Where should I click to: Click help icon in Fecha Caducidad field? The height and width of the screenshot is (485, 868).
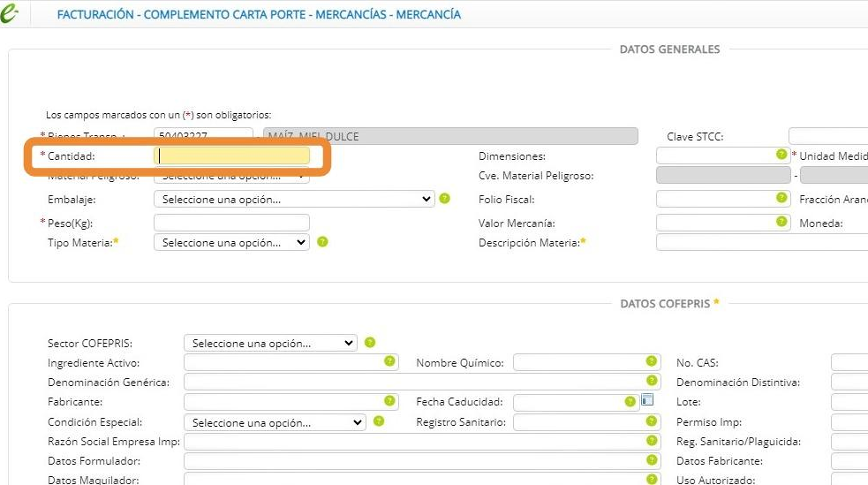click(x=630, y=401)
